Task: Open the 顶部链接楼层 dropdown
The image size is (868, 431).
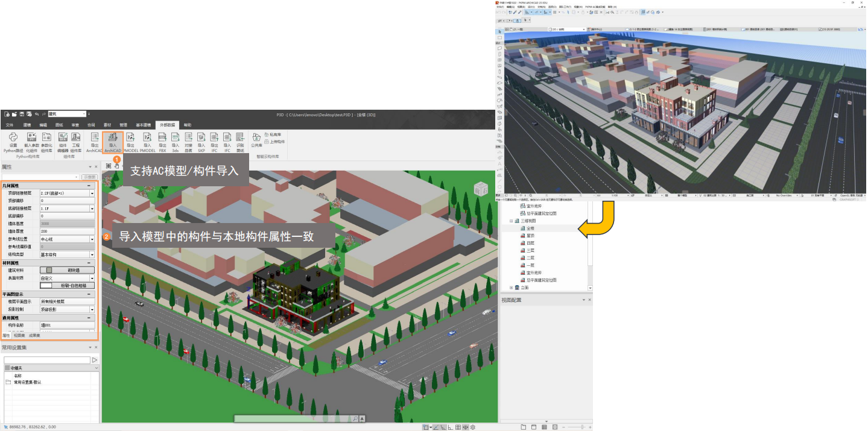Action: coord(92,193)
